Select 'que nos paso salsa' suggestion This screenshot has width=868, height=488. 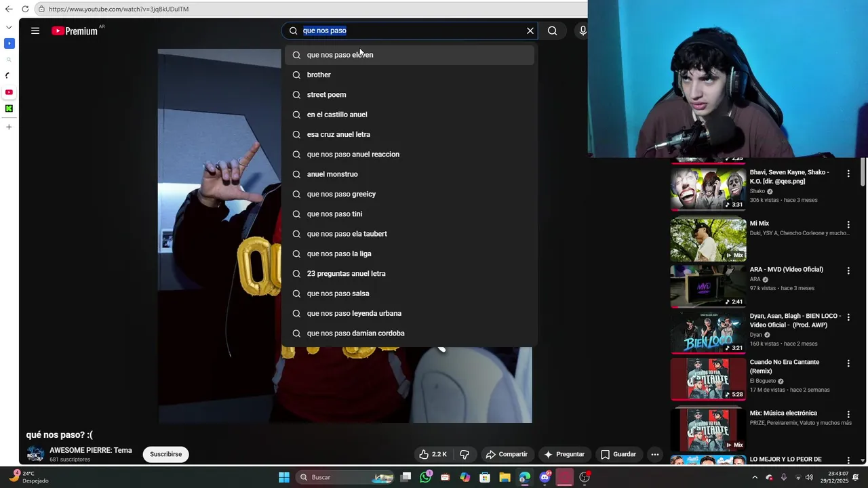410,293
